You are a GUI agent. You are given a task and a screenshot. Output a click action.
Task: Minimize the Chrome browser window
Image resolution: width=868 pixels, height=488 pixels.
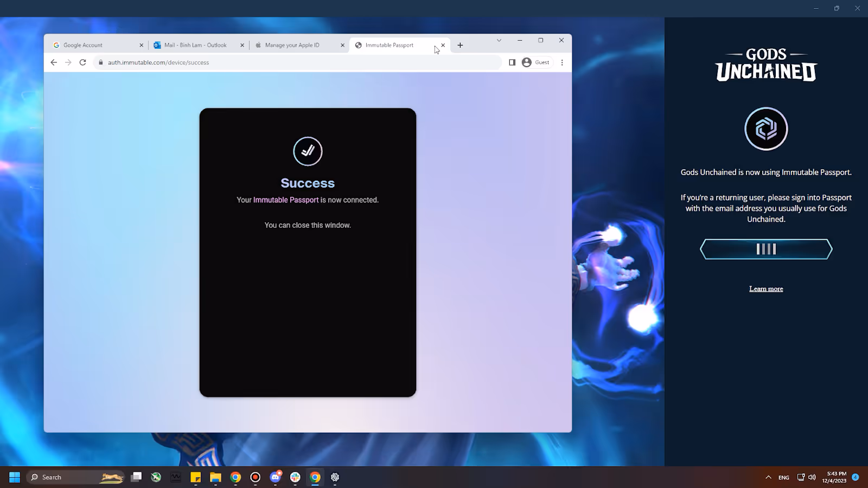pos(520,40)
